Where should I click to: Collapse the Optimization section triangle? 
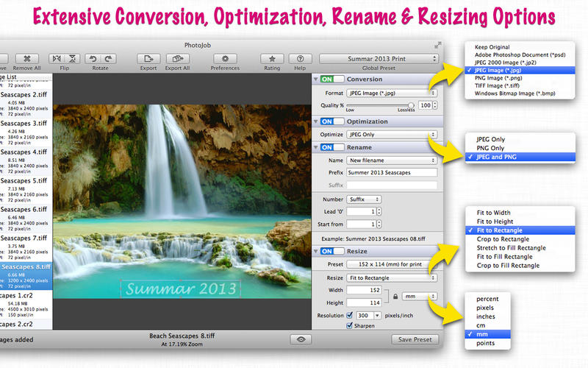pyautogui.click(x=316, y=121)
